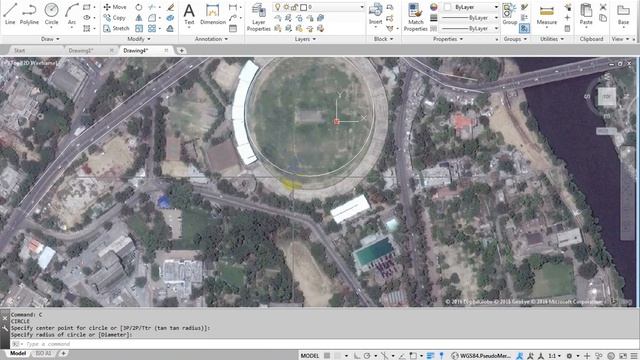The image size is (640, 360).
Task: Toggle ortho mode in status bar
Action: [357, 356]
